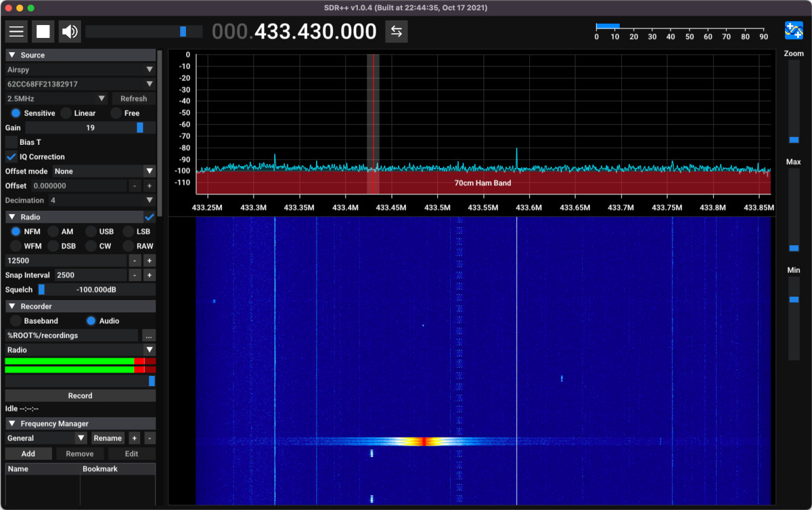Click the 70cm Ham Band label

[482, 183]
